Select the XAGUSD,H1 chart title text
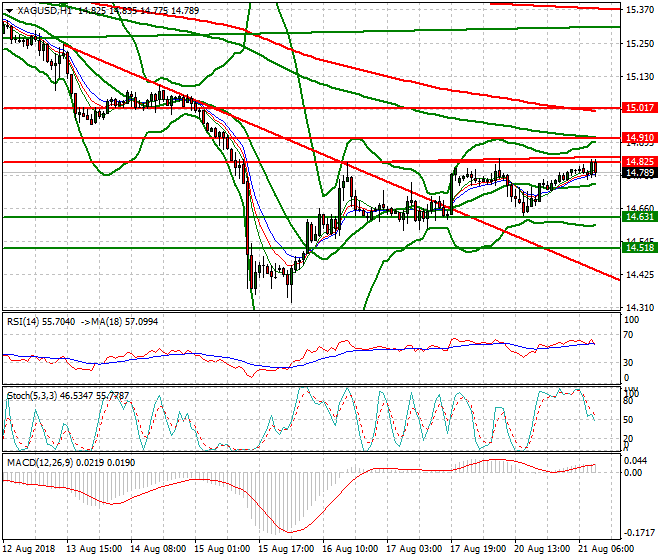 pyautogui.click(x=45, y=11)
